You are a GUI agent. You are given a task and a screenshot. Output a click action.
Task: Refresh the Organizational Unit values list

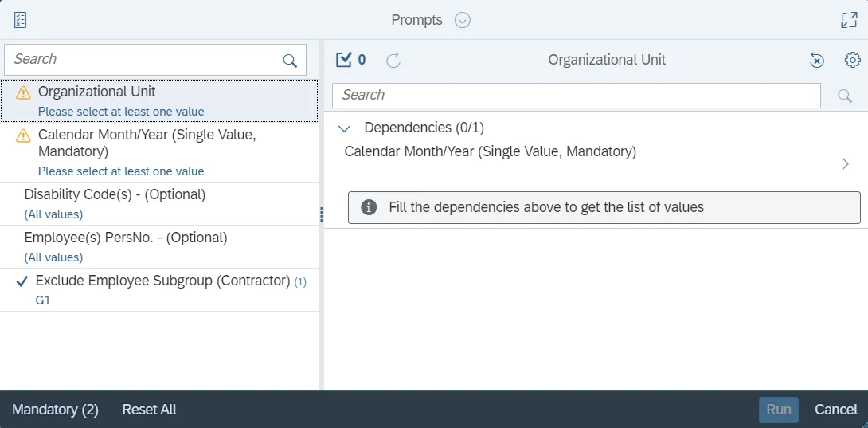(x=393, y=60)
